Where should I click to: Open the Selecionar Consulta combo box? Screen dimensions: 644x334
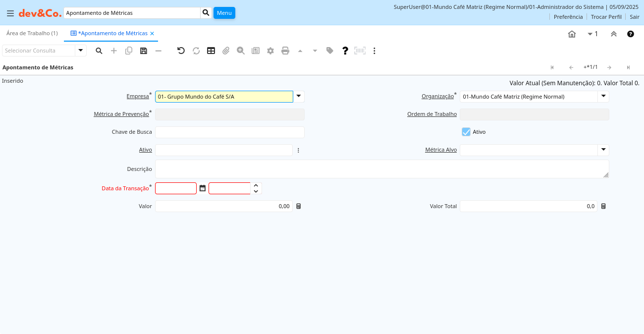point(81,51)
